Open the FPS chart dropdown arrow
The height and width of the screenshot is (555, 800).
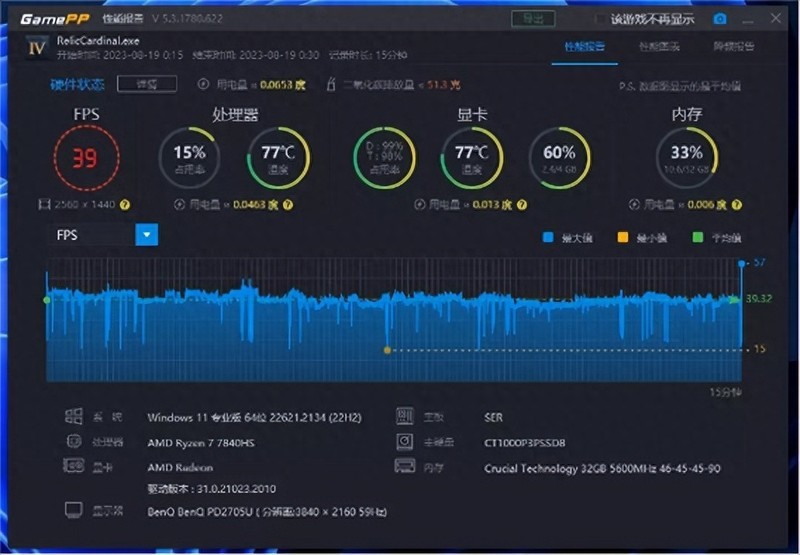click(x=147, y=235)
